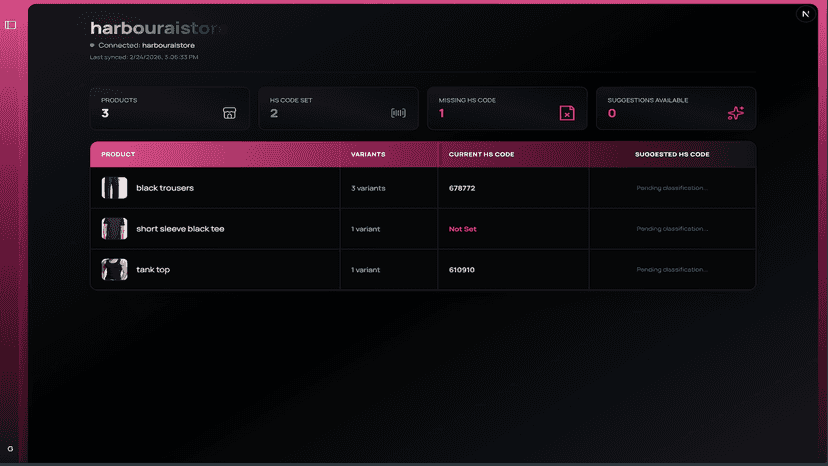Image resolution: width=828 pixels, height=466 pixels.
Task: Click the PRODUCTS card label
Action: (119, 100)
